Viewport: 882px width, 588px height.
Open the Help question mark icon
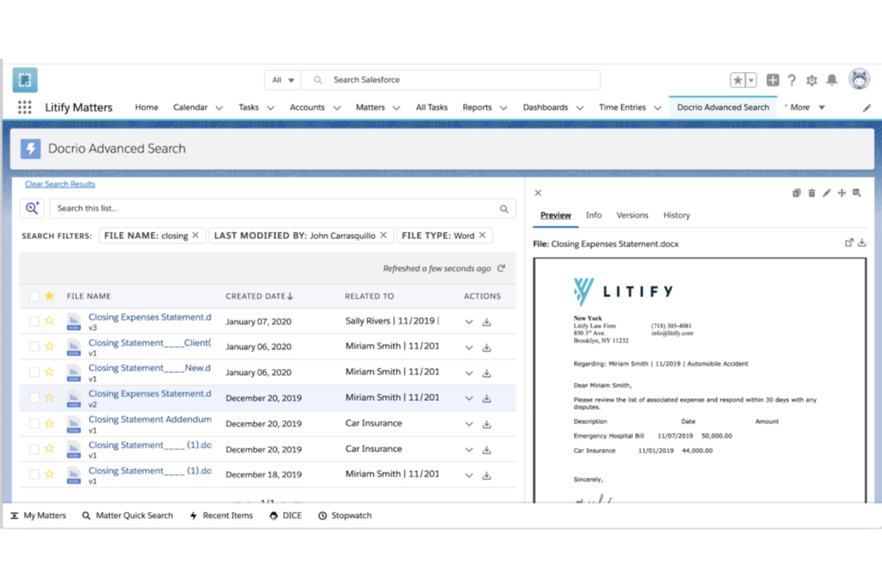tap(791, 80)
